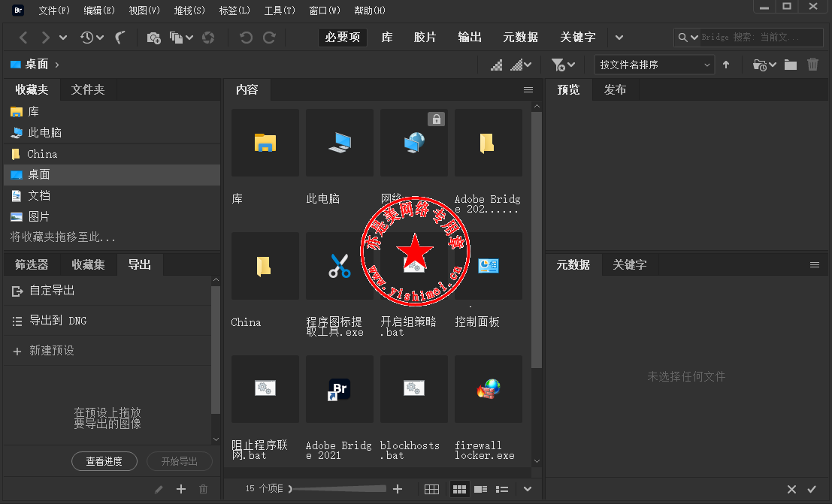Switch to details view
Image resolution: width=832 pixels, height=504 pixels.
pyautogui.click(x=481, y=489)
